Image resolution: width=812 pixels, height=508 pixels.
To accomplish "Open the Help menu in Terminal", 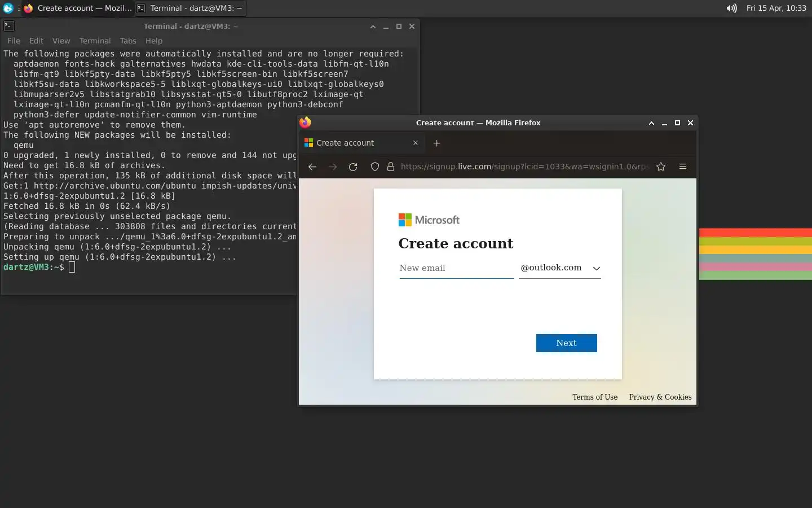I will 153,41.
